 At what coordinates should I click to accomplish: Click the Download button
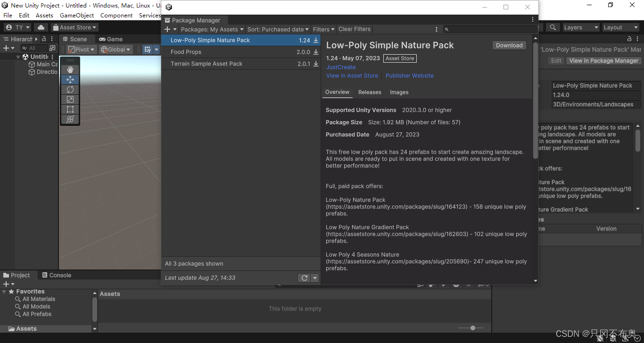click(x=509, y=45)
